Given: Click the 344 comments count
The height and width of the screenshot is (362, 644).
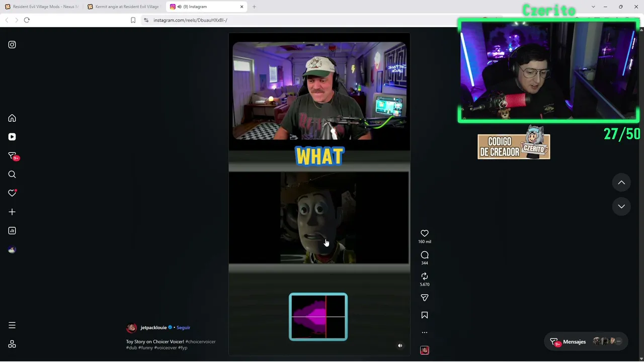Looking at the screenshot, I should pyautogui.click(x=425, y=263).
